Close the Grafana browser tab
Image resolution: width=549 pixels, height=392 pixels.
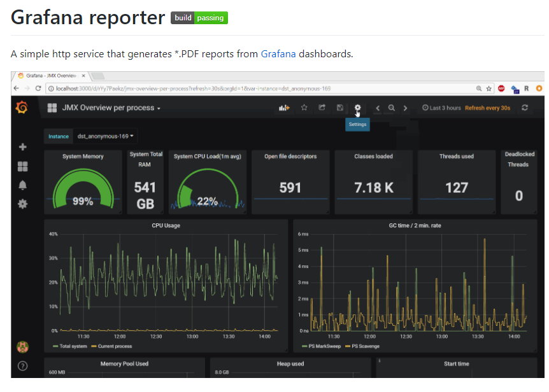tap(83, 76)
